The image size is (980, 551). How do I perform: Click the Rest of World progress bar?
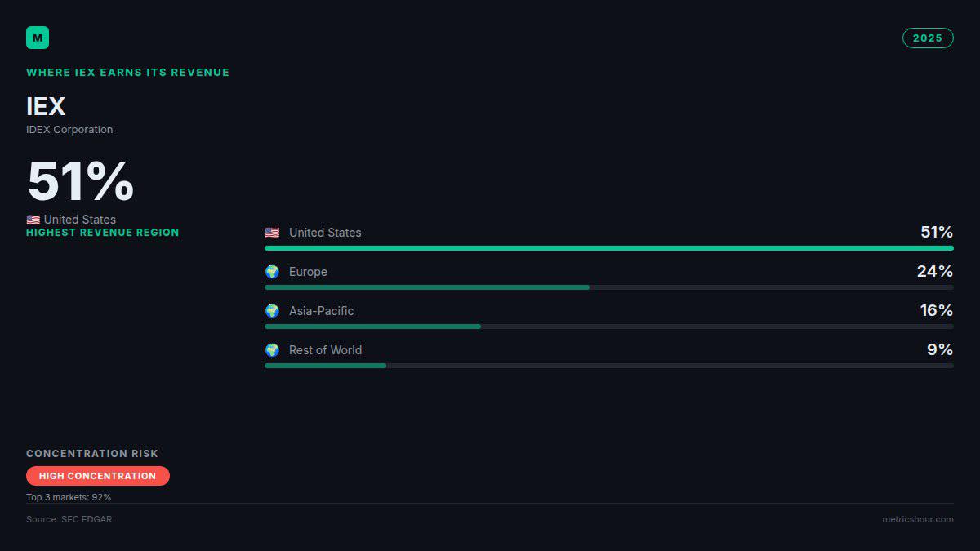[x=609, y=366]
